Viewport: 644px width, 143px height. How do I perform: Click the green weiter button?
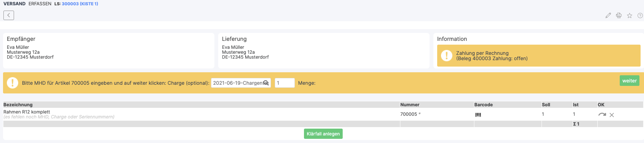coord(629,81)
